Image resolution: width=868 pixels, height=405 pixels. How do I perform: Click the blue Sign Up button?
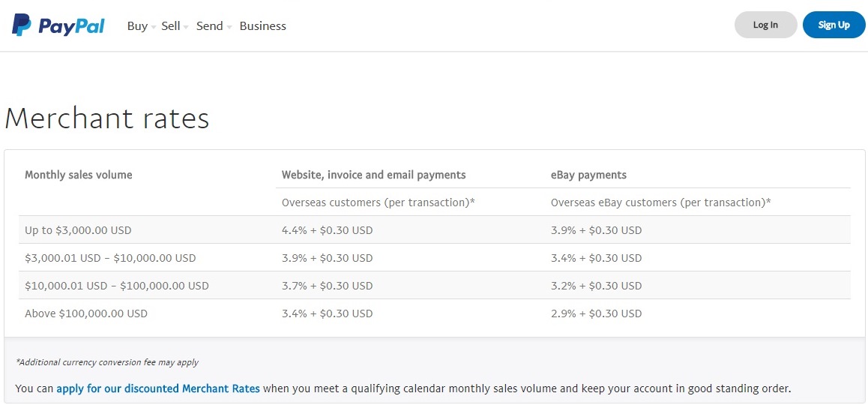pyautogui.click(x=834, y=25)
